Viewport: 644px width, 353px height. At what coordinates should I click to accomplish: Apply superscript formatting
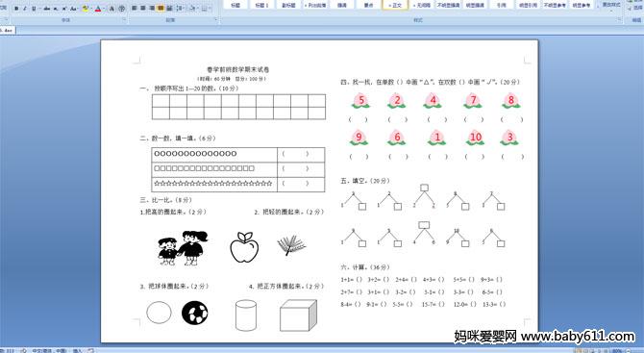click(64, 9)
